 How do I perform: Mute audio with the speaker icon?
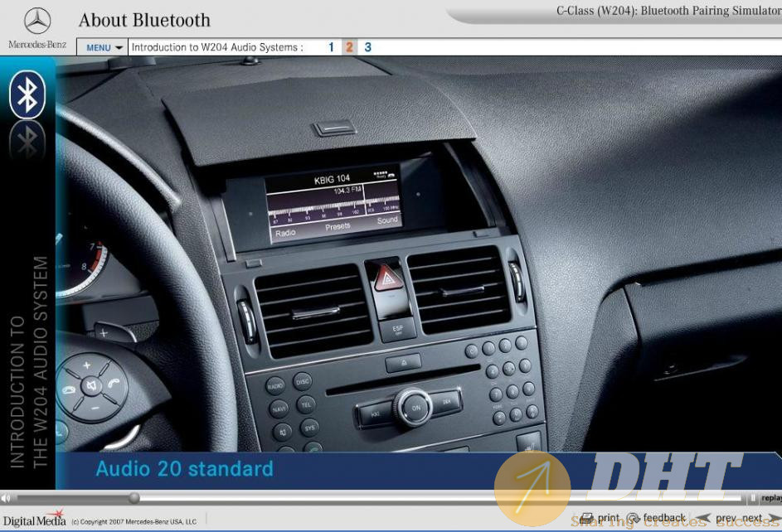pos(6,498)
